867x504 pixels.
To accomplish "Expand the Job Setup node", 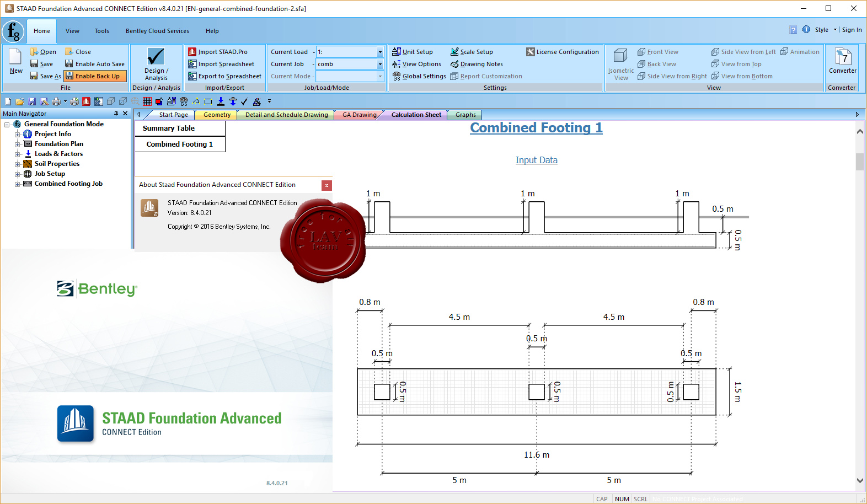I will (x=18, y=174).
